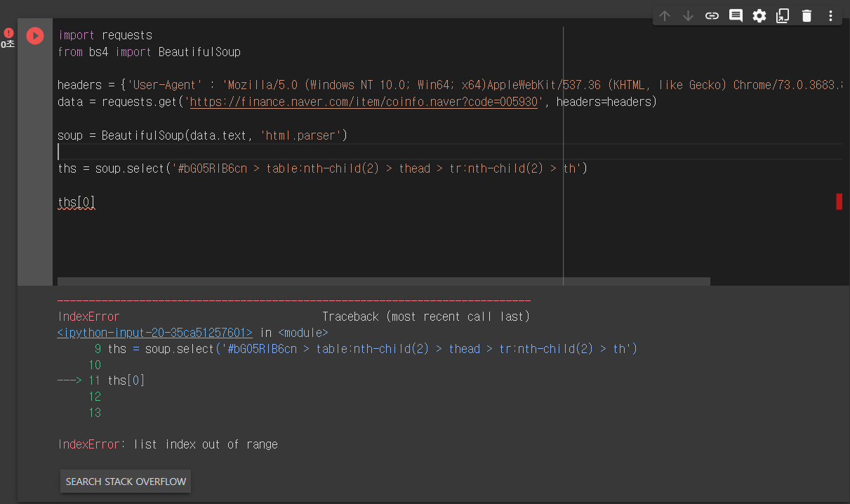850x504 pixels.
Task: Open the ipython-input-20 traceback link
Action: [154, 333]
